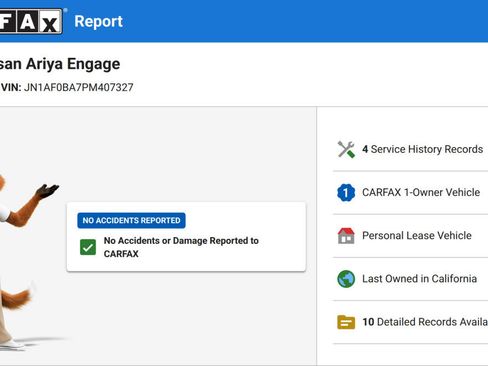This screenshot has width=488, height=366.
Task: Click the wrench service history icon
Action: (x=346, y=149)
